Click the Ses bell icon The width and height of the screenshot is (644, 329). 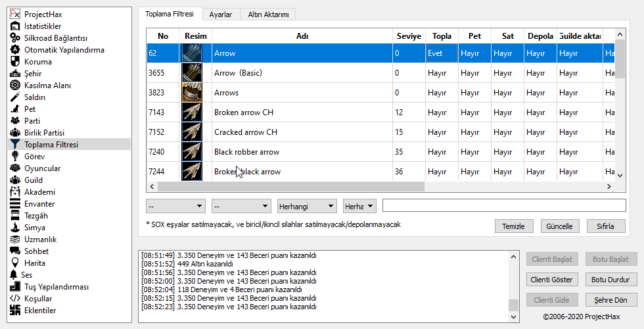pos(14,275)
